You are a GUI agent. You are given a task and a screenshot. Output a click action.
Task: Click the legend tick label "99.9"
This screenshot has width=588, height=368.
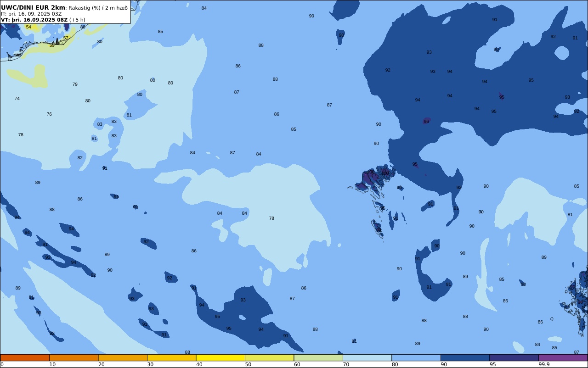tap(544, 365)
